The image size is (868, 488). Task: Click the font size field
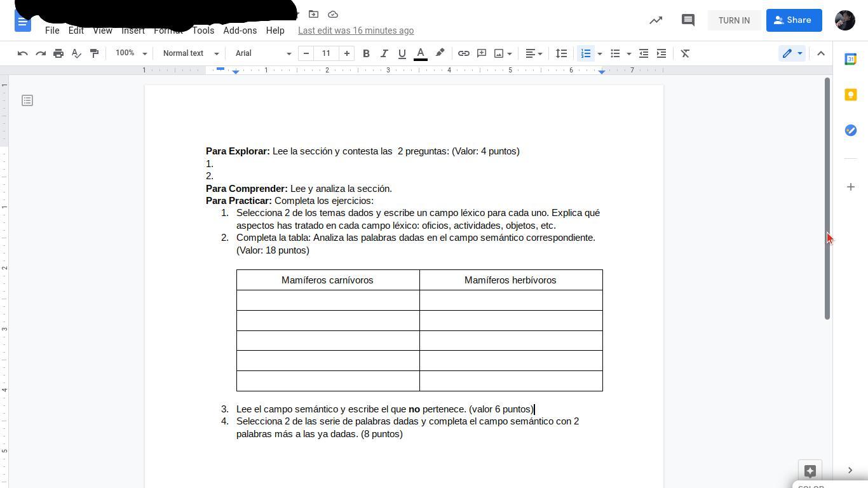pyautogui.click(x=327, y=53)
